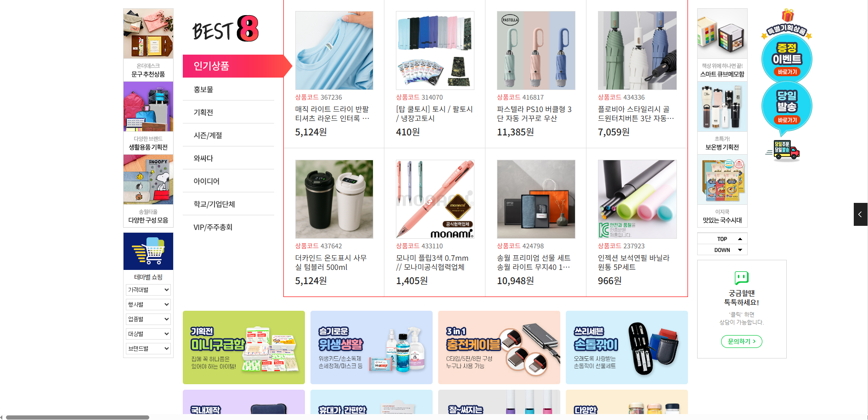This screenshot has height=420, width=868.
Task: Open the 가격대별 dropdown
Action: [x=148, y=290]
